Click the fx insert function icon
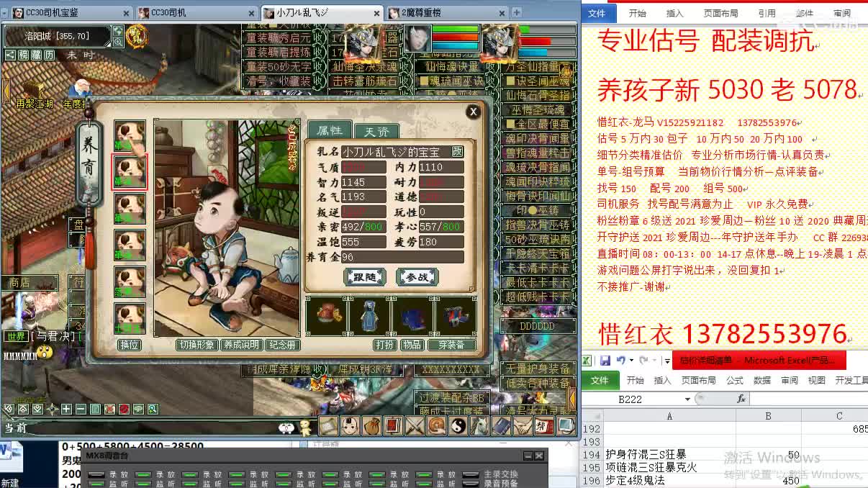The height and width of the screenshot is (488, 868). point(741,399)
